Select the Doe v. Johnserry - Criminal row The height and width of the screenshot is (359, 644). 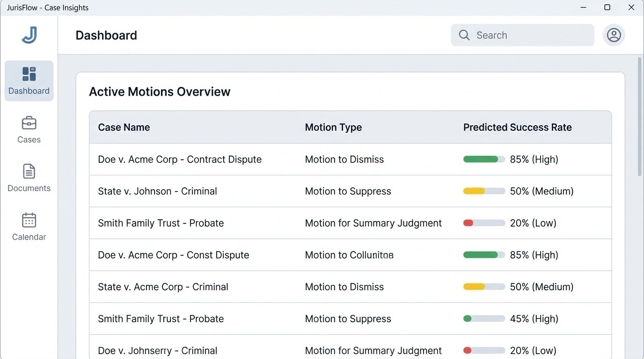coord(157,351)
